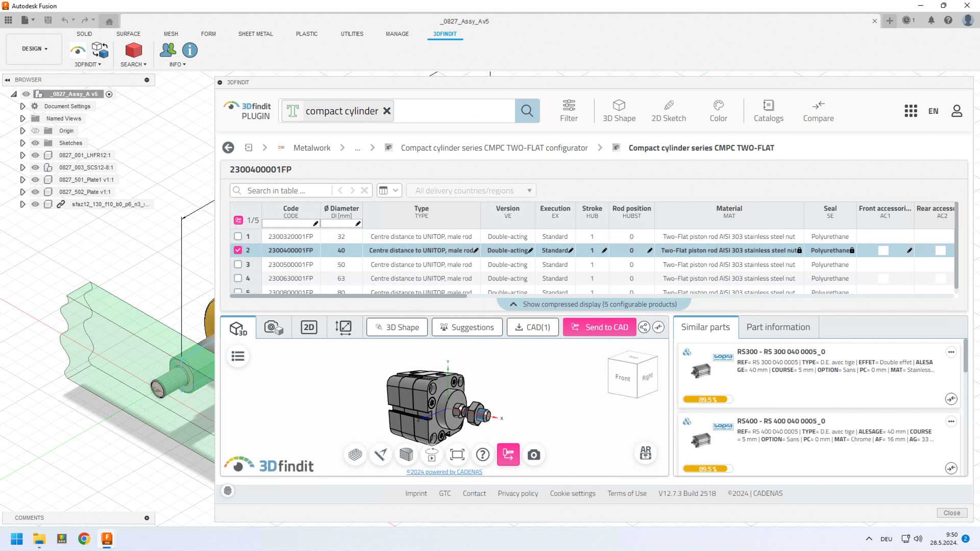Select the 3D Shape search feature
This screenshot has height=551, width=980.
[x=619, y=110]
